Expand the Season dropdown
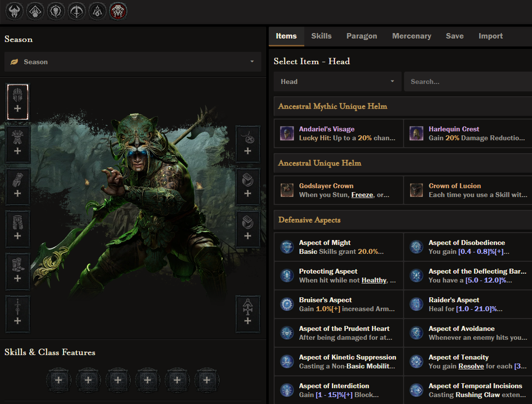Screen dimensions: 532x404 [133, 62]
